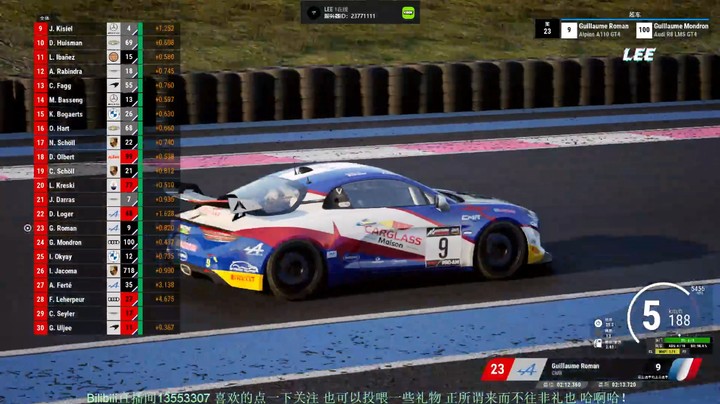
Task: Click the brand logo in J. Darras' row
Action: [x=113, y=199]
